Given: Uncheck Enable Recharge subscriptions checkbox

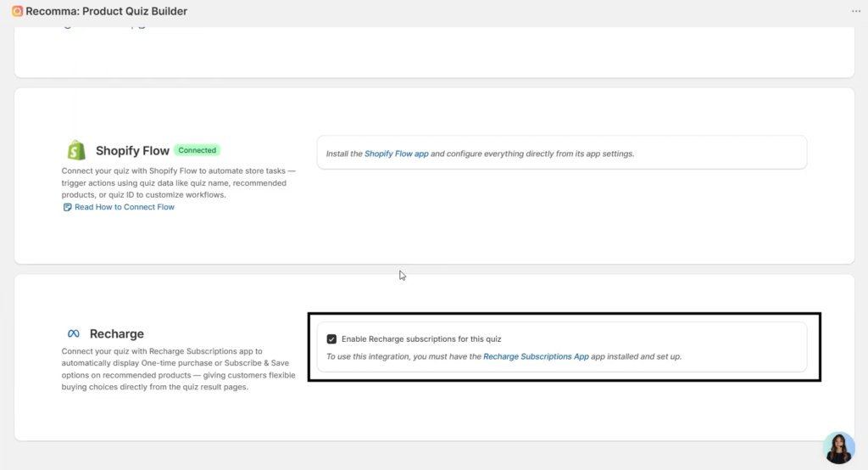Looking at the screenshot, I should [331, 339].
